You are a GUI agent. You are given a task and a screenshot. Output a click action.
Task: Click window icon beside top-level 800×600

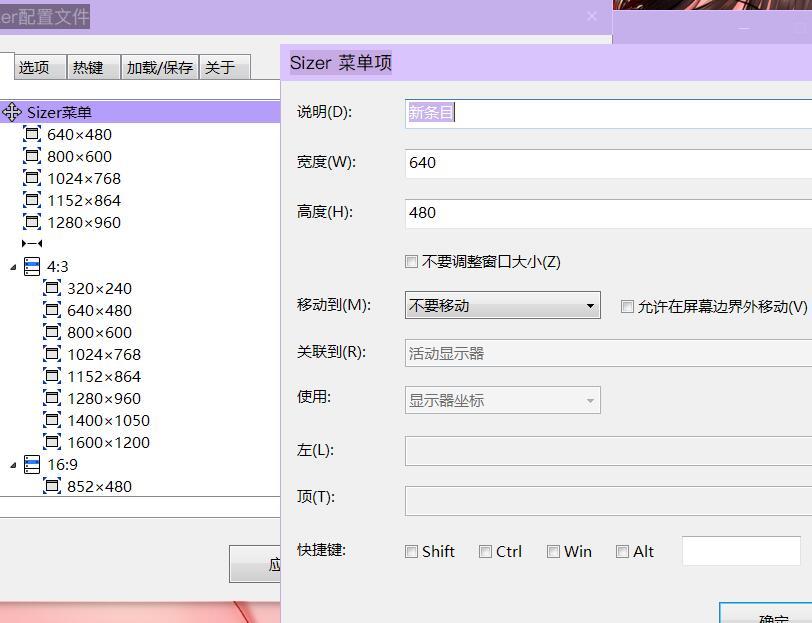coord(32,156)
